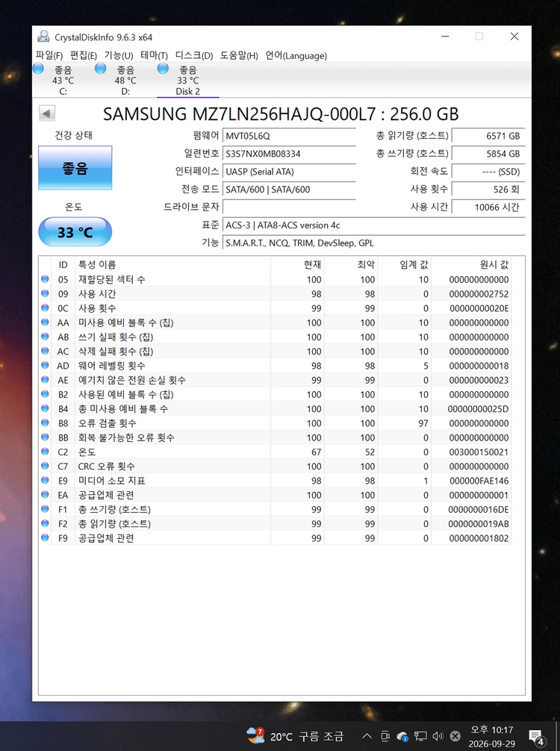Click the status circle for attribute C2
This screenshot has width=560, height=751.
[45, 452]
